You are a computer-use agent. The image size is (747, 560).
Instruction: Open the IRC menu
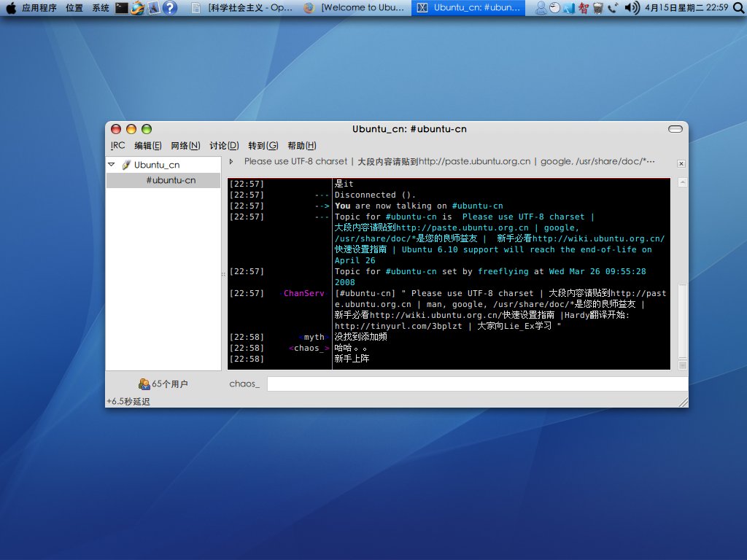pyautogui.click(x=117, y=146)
